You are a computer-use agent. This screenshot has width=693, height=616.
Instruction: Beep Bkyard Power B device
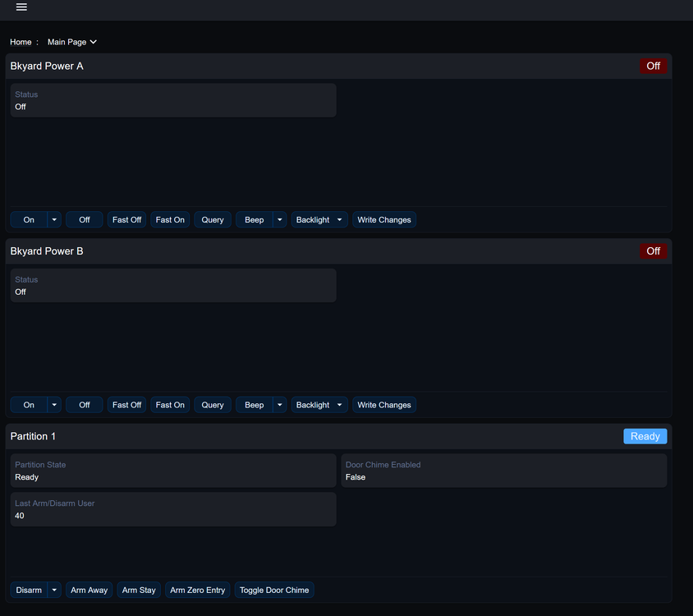point(255,405)
